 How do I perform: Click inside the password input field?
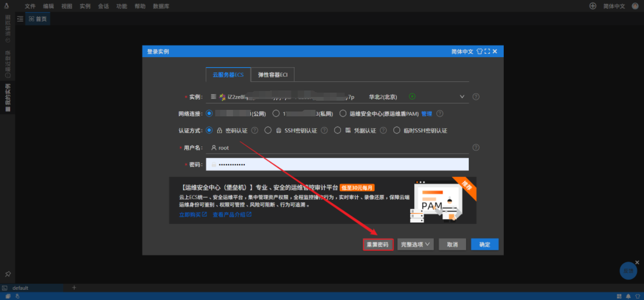[340, 164]
